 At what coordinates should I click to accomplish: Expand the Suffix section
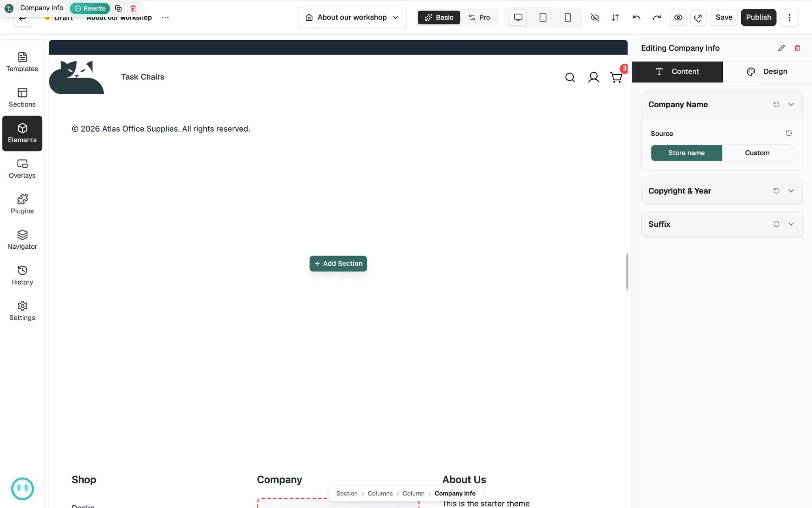tap(791, 224)
